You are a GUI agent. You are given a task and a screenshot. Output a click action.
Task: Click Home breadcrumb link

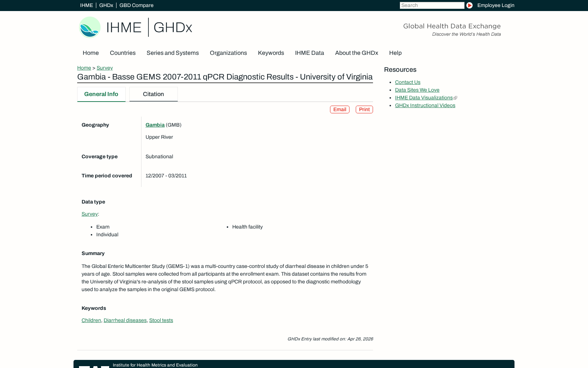[x=84, y=68]
